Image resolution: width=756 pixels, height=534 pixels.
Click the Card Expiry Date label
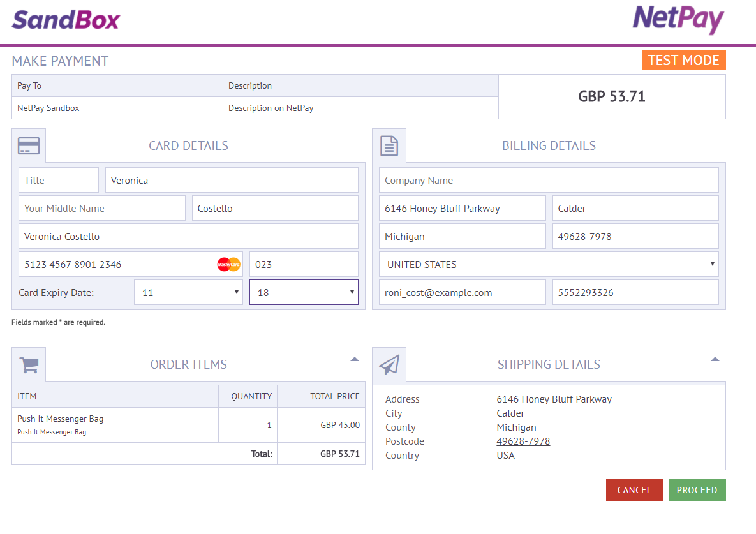coord(56,293)
